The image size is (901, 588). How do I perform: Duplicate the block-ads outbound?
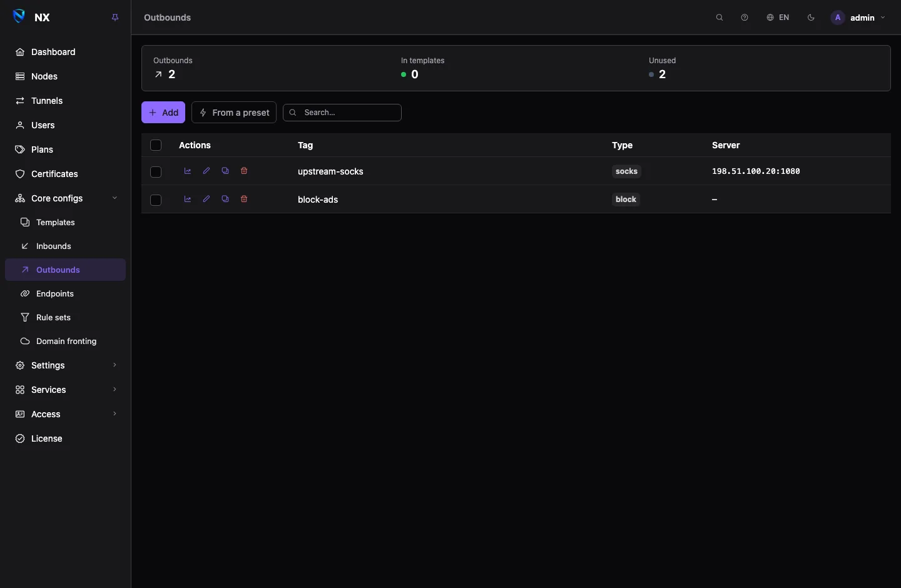(x=225, y=199)
